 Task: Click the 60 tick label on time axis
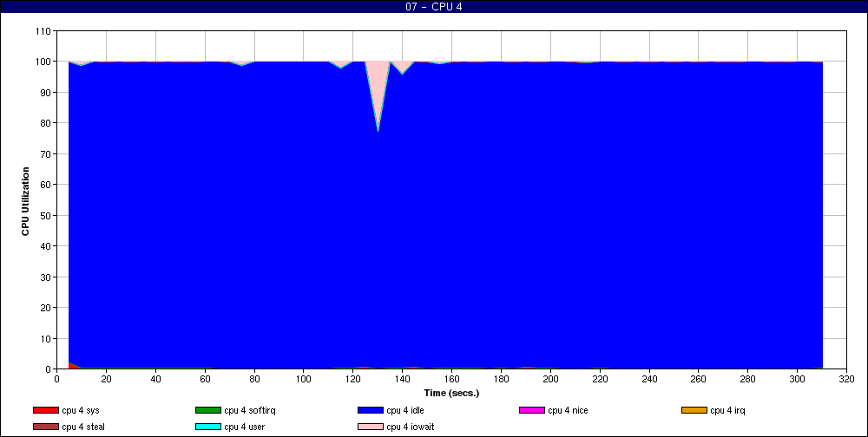tap(205, 380)
